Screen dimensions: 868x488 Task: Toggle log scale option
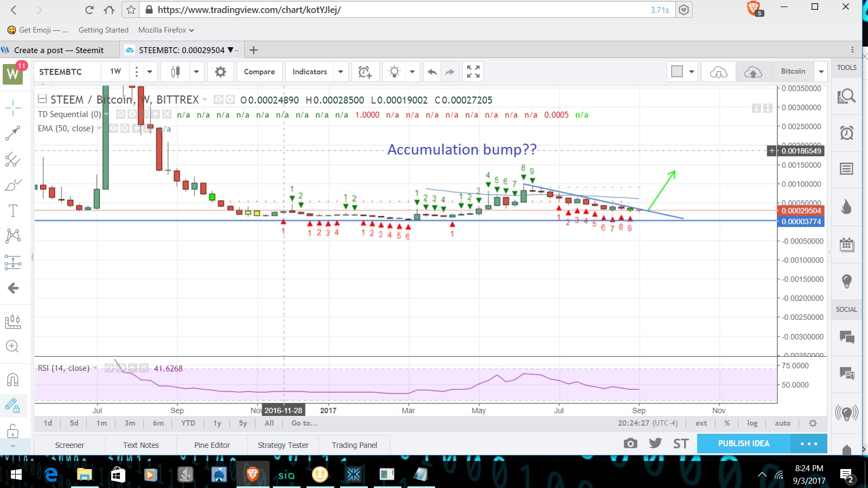tap(752, 423)
